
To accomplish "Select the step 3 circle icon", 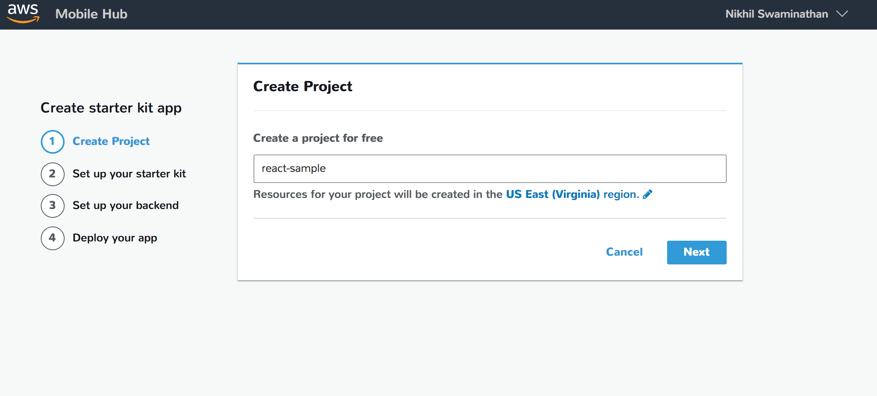I will [x=52, y=205].
